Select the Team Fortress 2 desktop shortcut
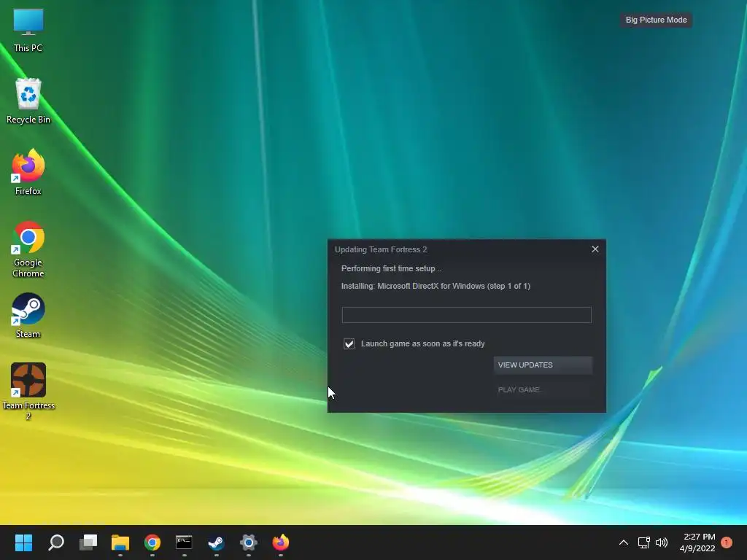Viewport: 747px width, 560px height. (28, 392)
